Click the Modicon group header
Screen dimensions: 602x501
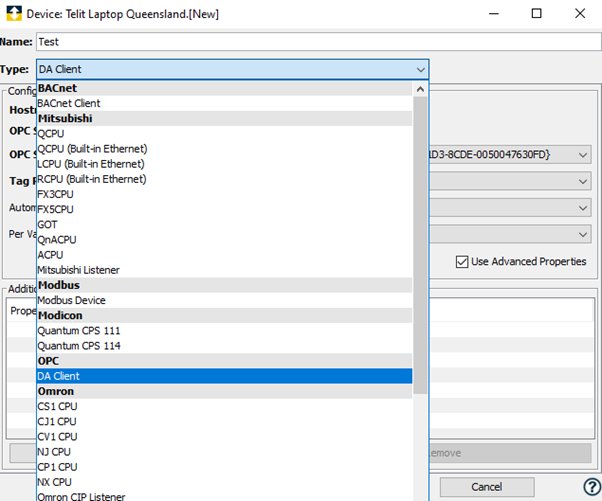225,316
